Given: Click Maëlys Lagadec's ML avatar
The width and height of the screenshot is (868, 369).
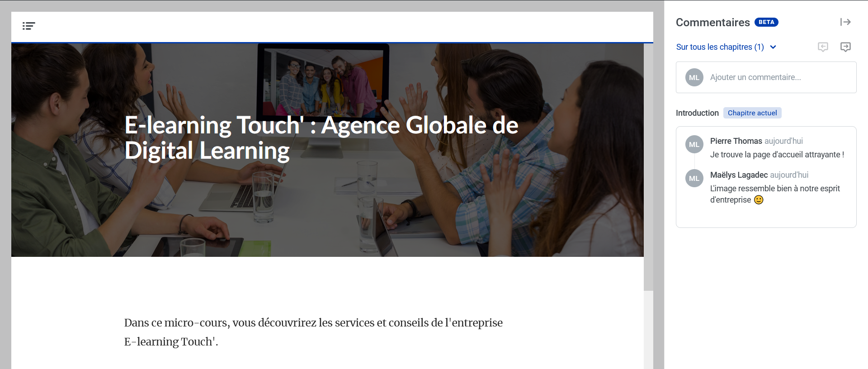Looking at the screenshot, I should click(x=694, y=178).
